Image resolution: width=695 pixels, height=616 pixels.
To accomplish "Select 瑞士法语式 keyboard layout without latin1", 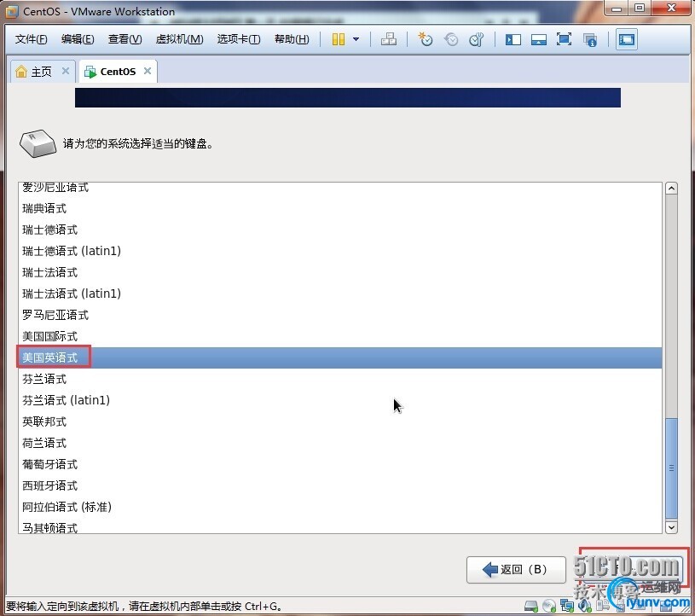I will (x=340, y=272).
